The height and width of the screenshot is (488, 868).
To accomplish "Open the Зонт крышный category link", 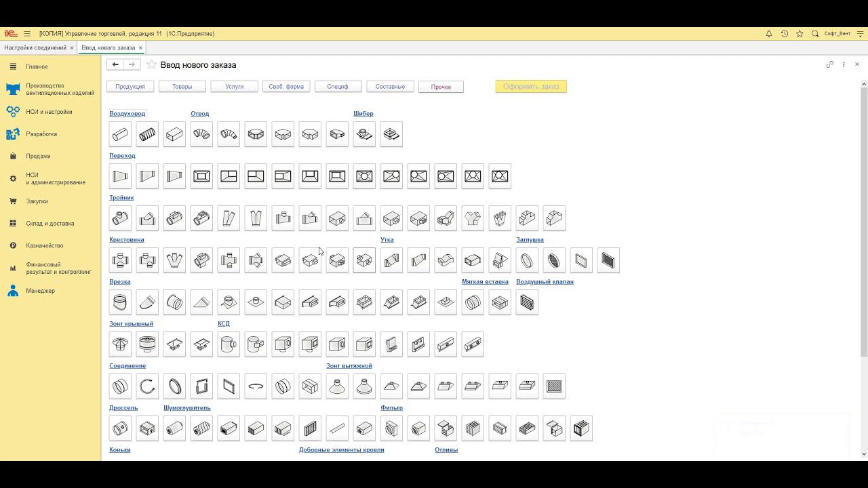I will pos(132,324).
